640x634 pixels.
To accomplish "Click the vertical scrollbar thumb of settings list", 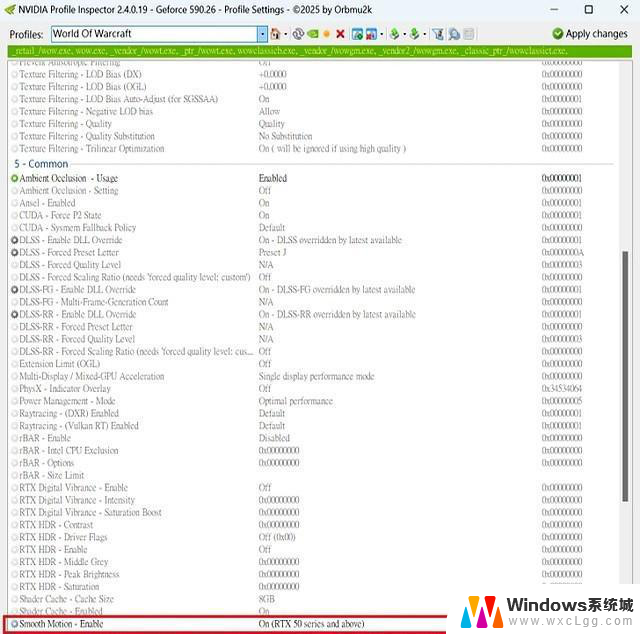I will 625,376.
